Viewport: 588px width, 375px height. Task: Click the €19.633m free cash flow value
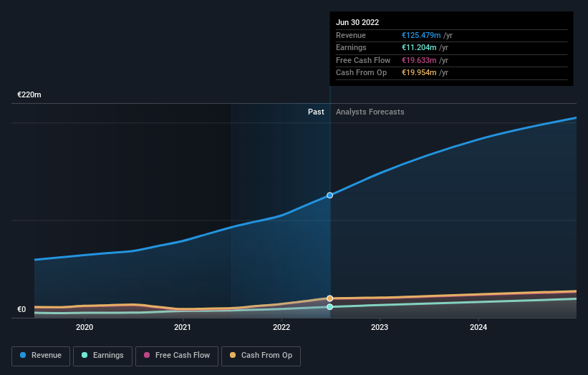(x=419, y=60)
